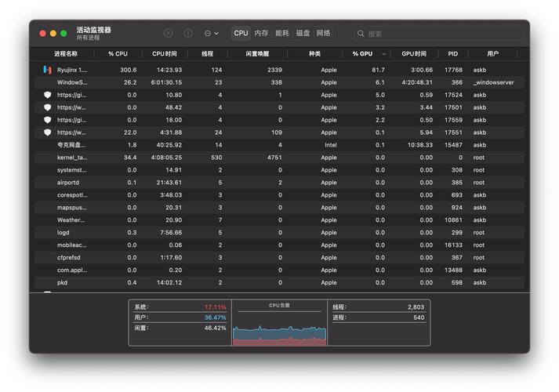The image size is (559, 392).
Task: Select the Weather... process row
Action: pyautogui.click(x=279, y=220)
